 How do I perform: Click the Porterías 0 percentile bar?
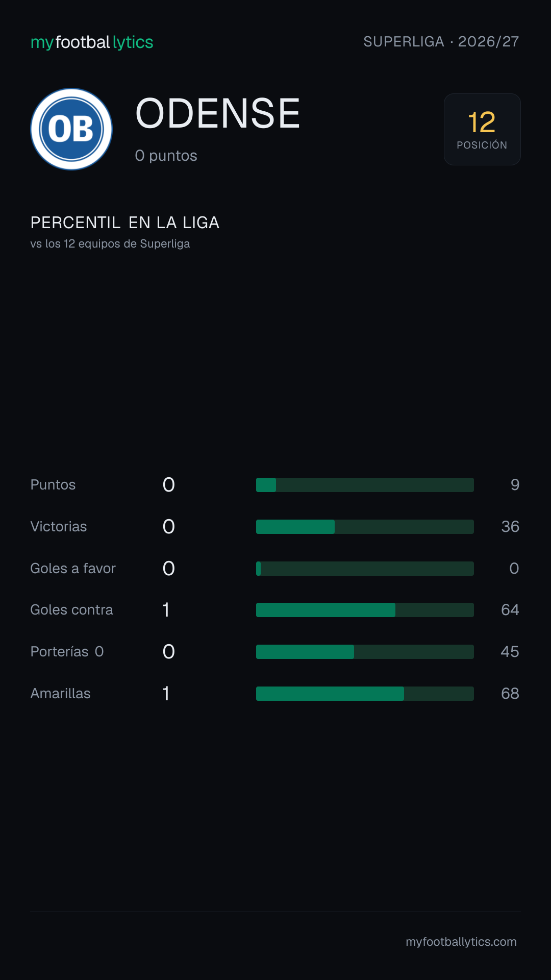365,652
